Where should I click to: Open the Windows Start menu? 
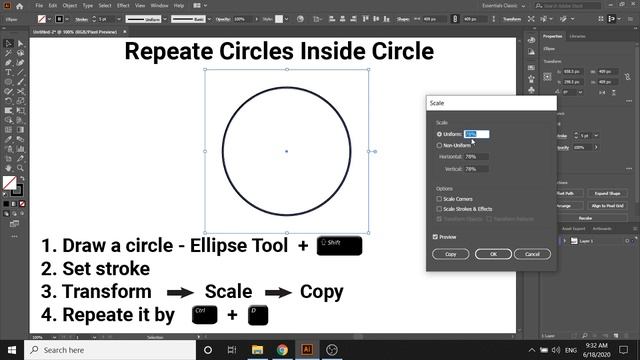(11, 350)
